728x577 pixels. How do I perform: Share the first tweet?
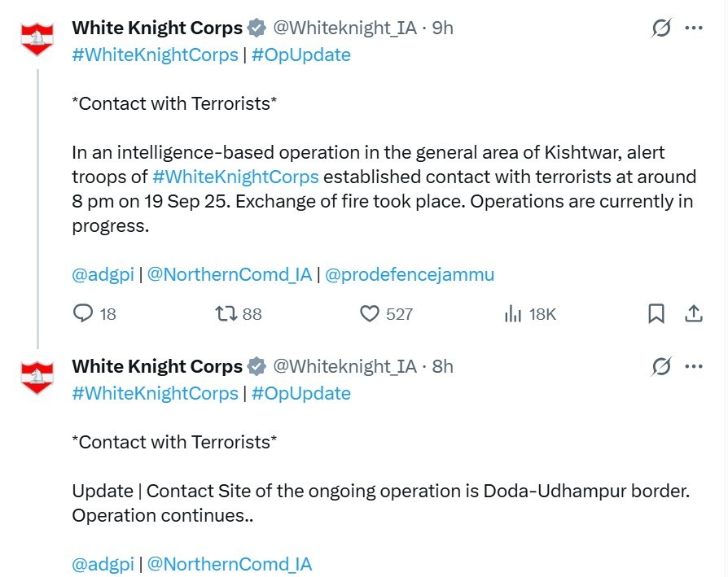[694, 313]
